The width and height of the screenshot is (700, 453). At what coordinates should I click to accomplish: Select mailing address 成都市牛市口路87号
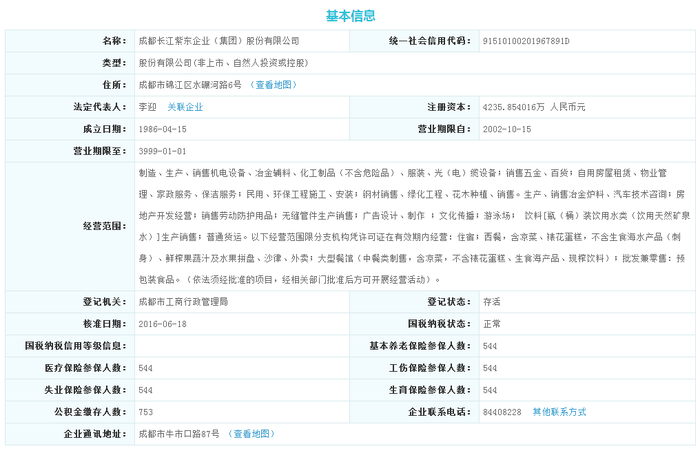[179, 434]
